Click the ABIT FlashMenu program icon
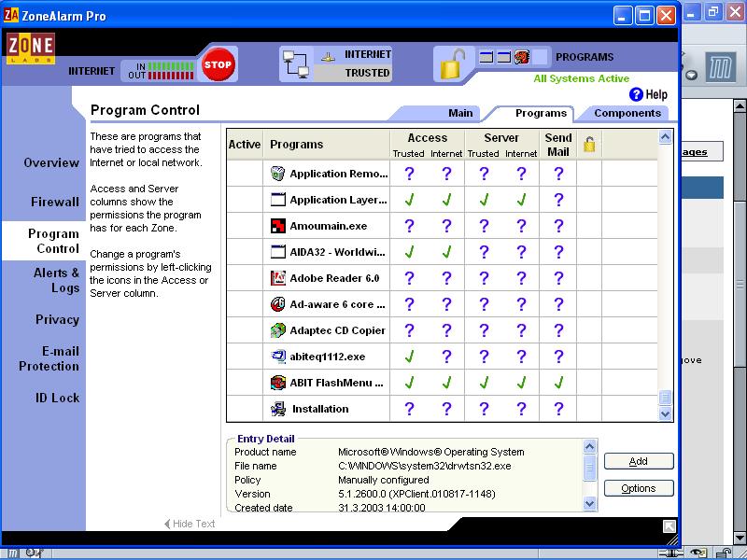 pos(277,383)
